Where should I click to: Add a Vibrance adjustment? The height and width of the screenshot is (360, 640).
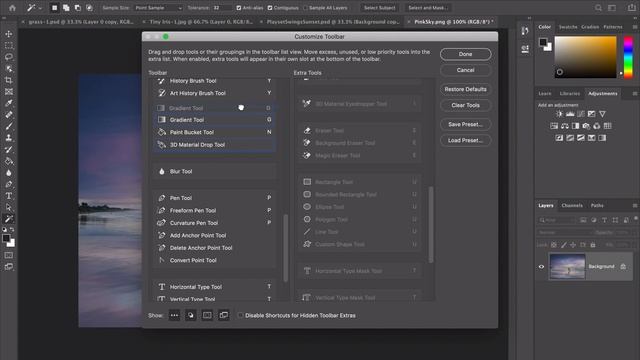[x=602, y=114]
